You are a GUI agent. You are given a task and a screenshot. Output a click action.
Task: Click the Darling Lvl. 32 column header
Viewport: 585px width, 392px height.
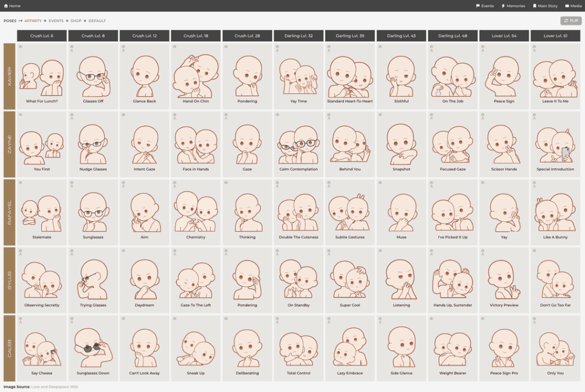pos(298,36)
